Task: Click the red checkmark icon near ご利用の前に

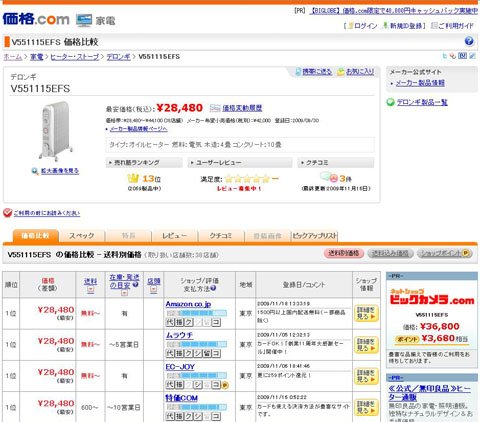Action: coord(7,213)
